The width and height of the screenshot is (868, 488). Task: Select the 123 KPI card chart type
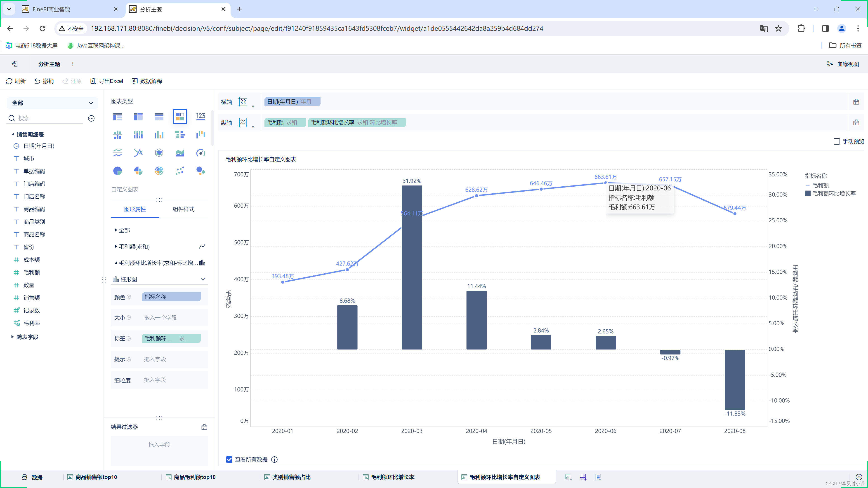point(201,117)
